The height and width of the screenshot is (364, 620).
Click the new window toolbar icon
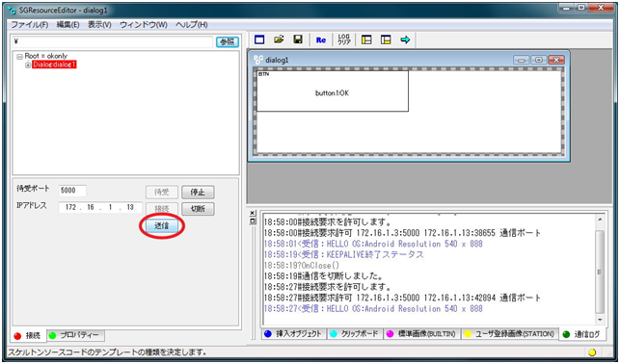pyautogui.click(x=259, y=39)
